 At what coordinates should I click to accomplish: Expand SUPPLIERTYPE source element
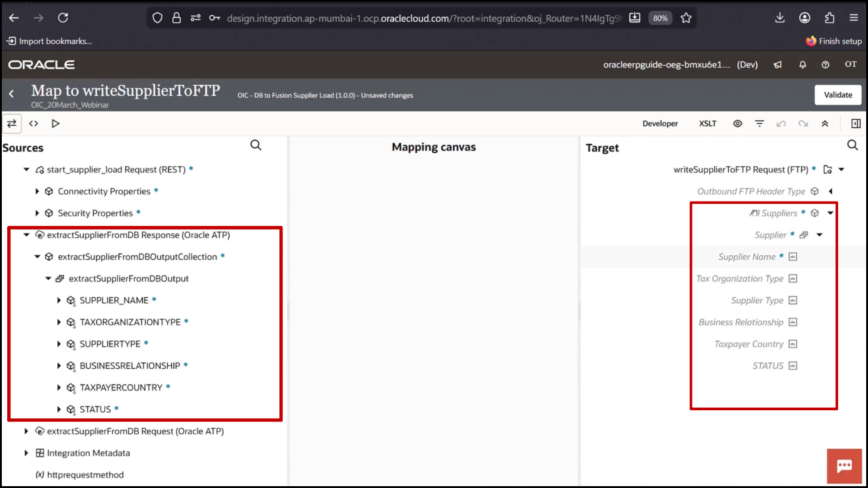coord(59,344)
